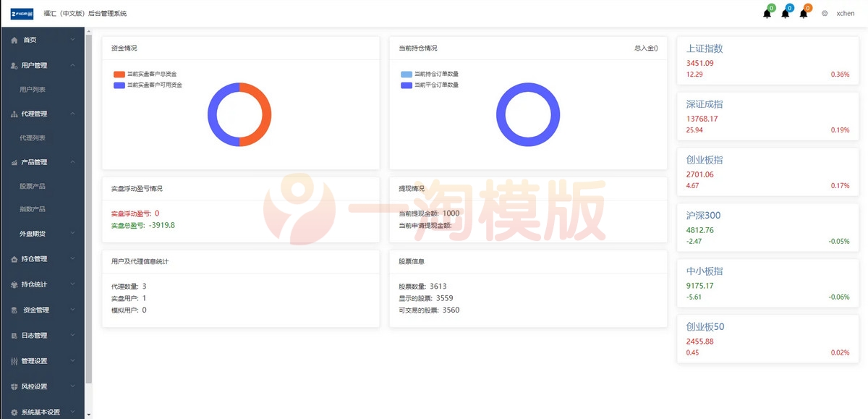Open the settings gear icon in top bar

point(823,13)
